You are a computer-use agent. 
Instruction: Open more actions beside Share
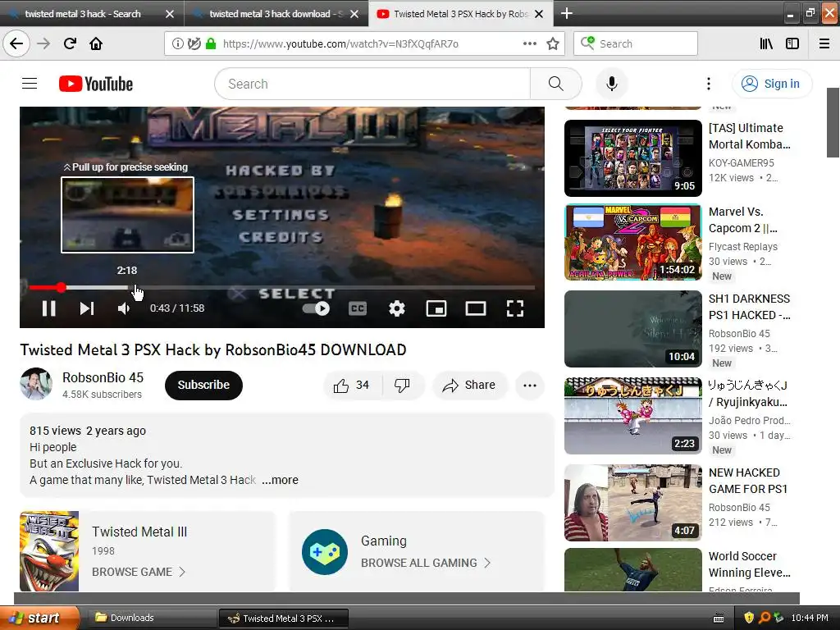coord(530,386)
